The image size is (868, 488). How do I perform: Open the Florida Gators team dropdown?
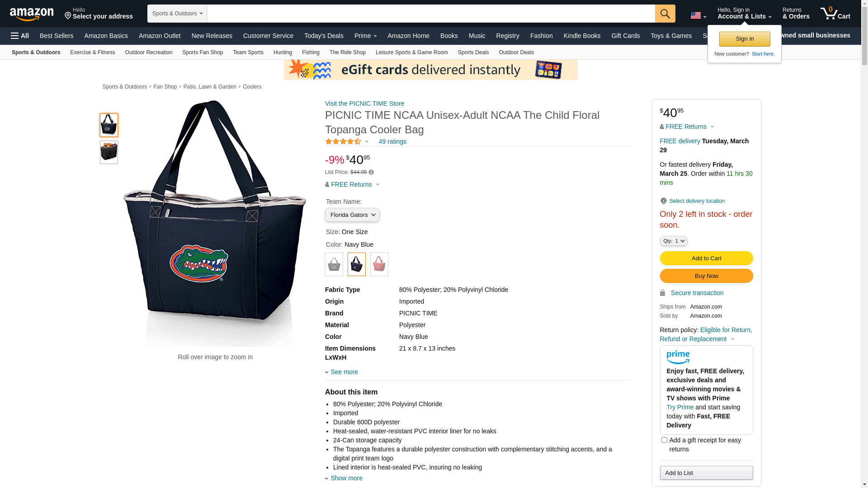coord(352,215)
